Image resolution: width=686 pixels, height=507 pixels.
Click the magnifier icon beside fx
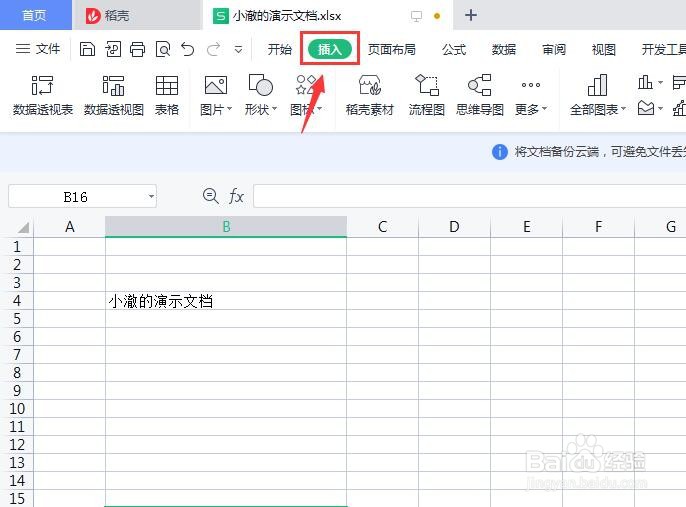pos(210,196)
